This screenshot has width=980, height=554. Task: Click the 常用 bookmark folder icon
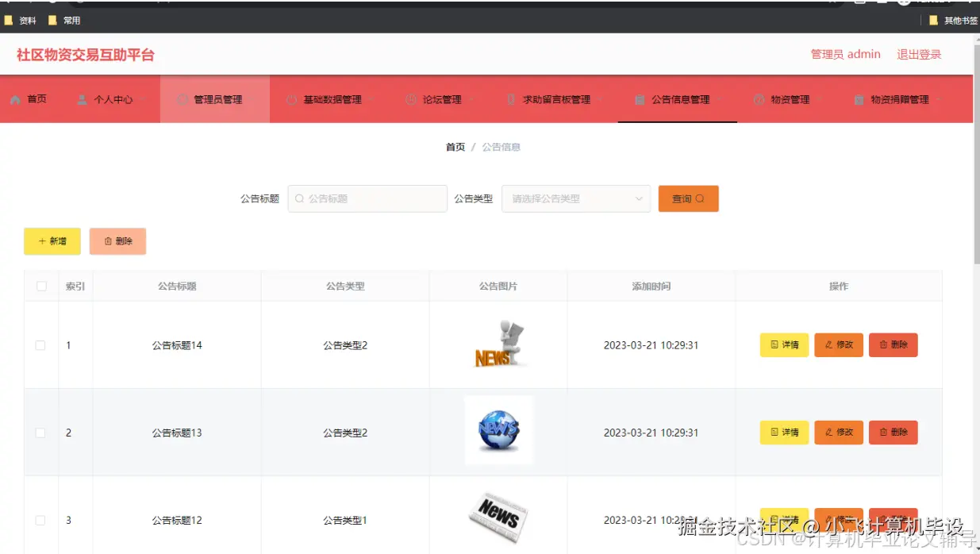tap(53, 21)
